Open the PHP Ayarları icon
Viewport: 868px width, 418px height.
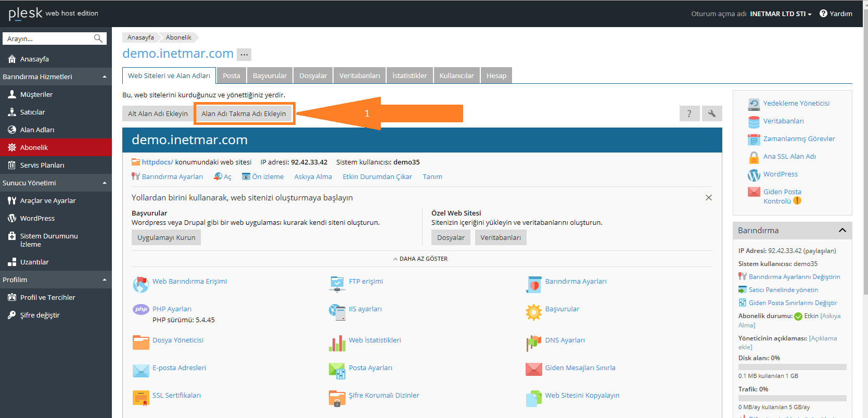tap(141, 309)
